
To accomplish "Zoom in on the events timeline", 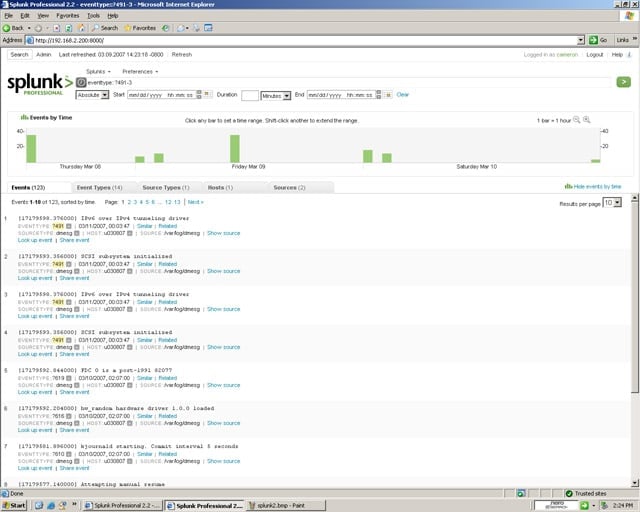I will [587, 120].
